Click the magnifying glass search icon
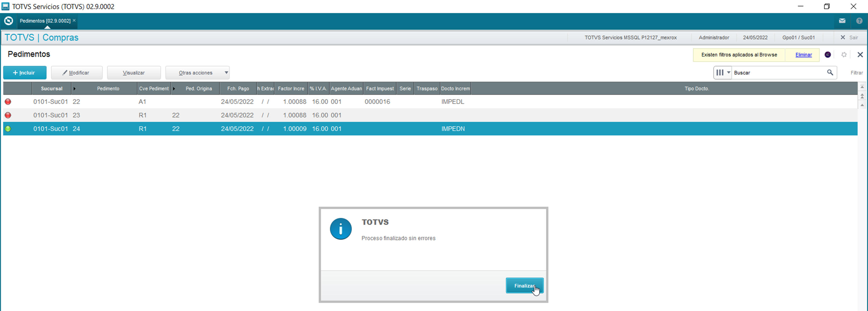868x311 pixels. pos(830,72)
